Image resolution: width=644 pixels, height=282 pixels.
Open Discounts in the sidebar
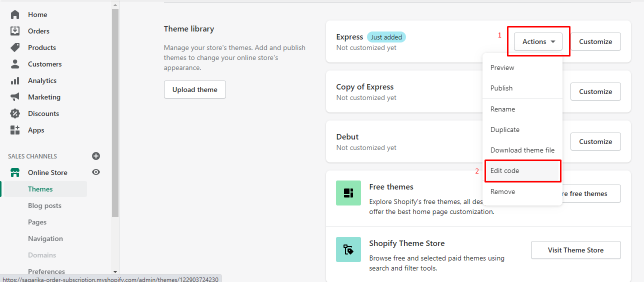(x=43, y=113)
